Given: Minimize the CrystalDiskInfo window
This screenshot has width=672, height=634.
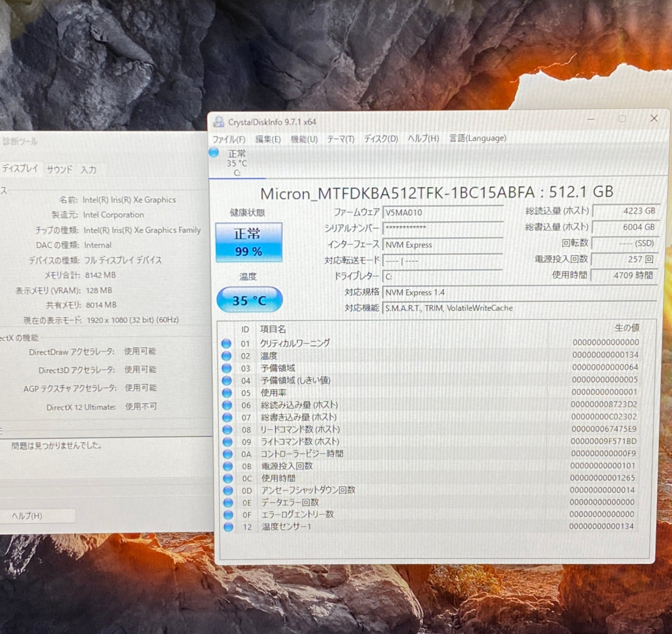Looking at the screenshot, I should pos(591,119).
